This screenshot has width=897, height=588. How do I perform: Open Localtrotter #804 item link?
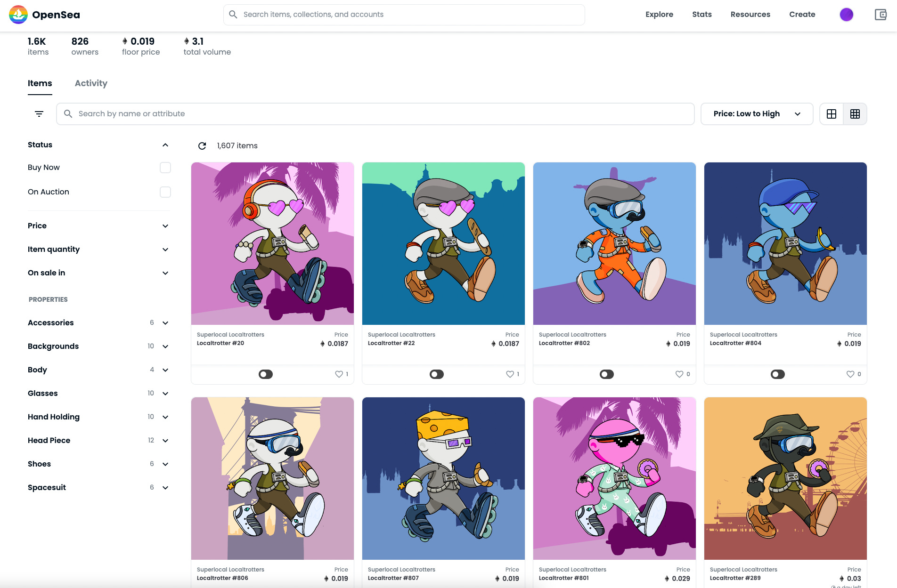[x=735, y=343]
